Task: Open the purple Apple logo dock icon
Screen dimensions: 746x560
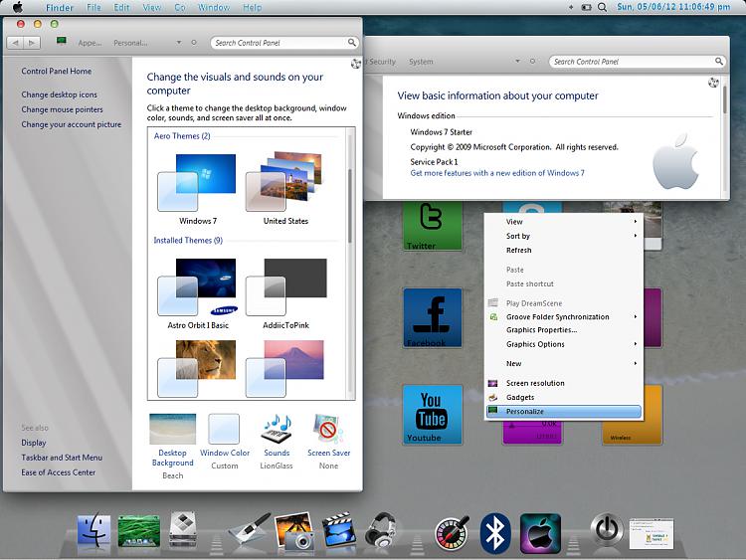Action: [x=540, y=533]
